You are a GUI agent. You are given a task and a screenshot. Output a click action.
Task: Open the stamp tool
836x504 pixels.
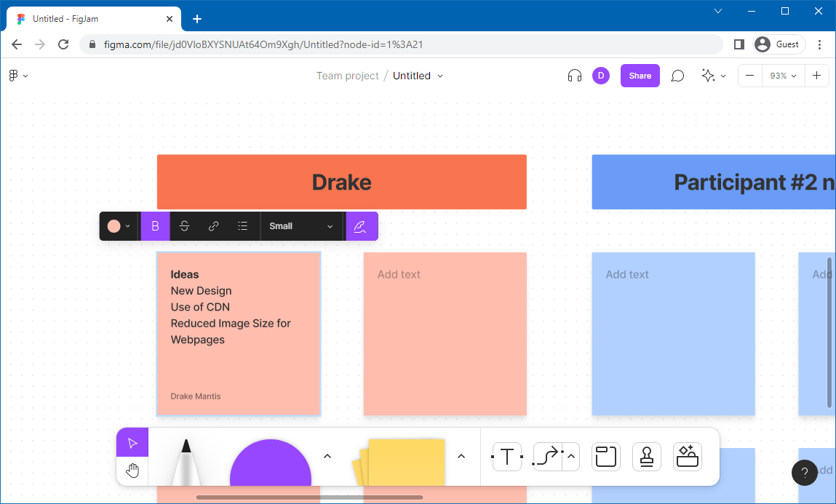(646, 457)
